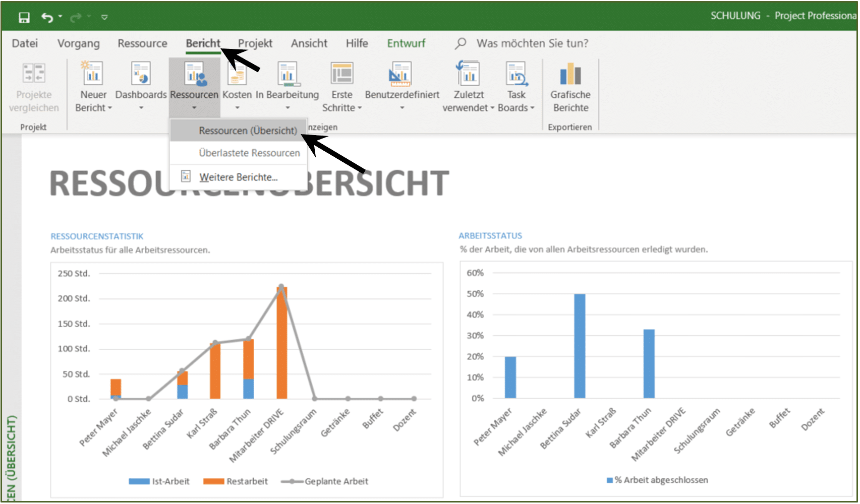Open the Ansicht ribbon tab
Screen dimensions: 860x504
[309, 43]
